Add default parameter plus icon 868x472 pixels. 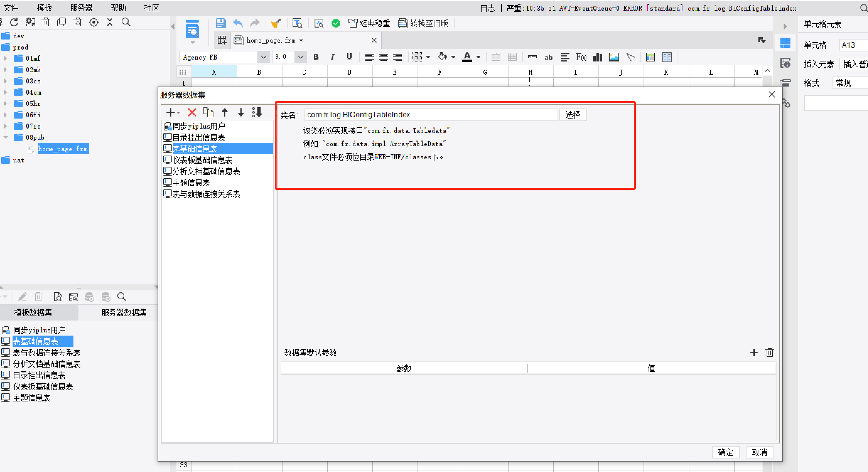[x=754, y=353]
